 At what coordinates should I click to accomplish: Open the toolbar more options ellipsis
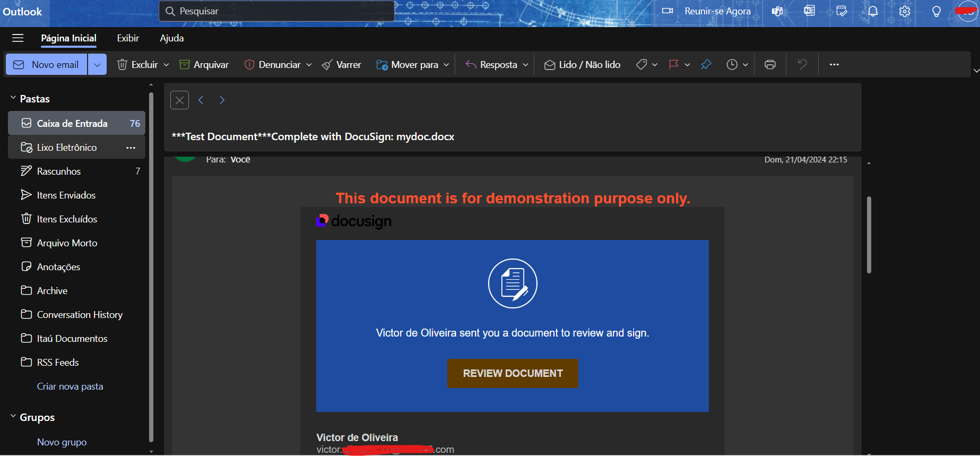click(x=834, y=64)
